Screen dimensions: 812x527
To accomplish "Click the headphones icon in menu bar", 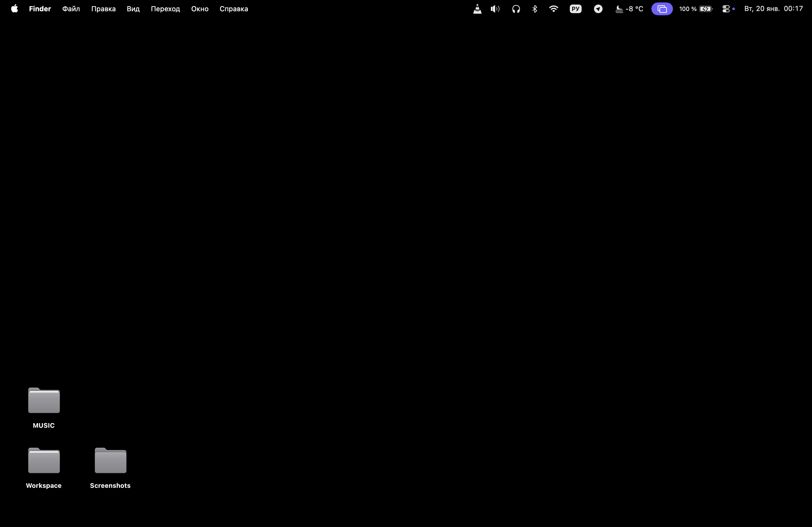I will [516, 9].
